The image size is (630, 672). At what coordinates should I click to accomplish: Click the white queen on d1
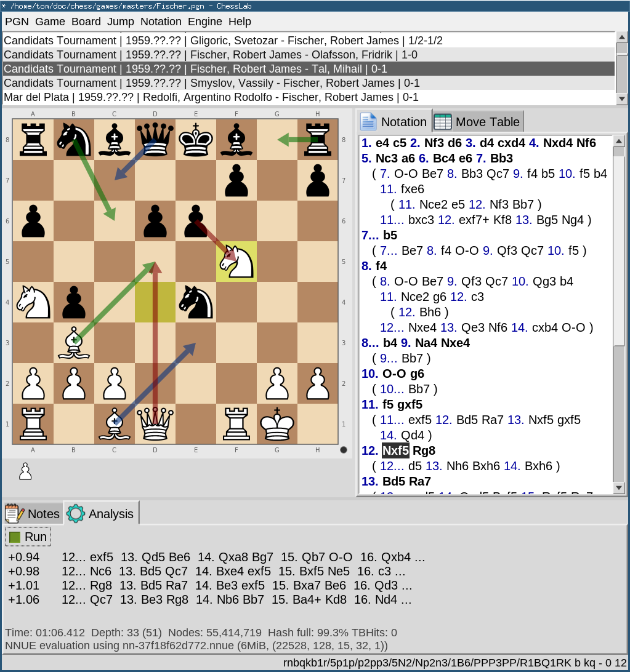[155, 424]
